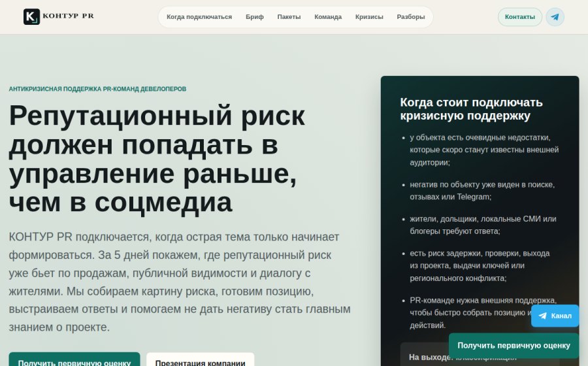This screenshot has height=366, width=588.
Task: Go to the Бриф section
Action: (255, 17)
